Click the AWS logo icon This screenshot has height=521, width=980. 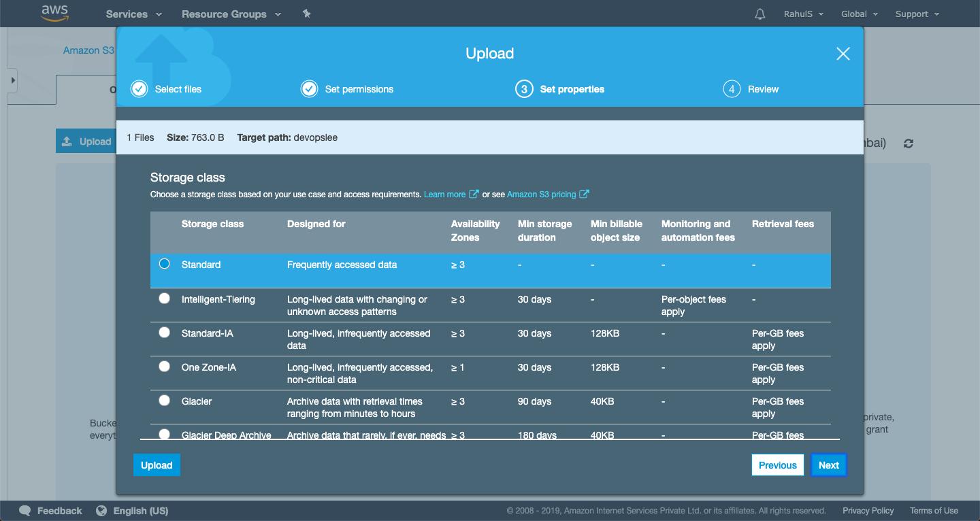pyautogui.click(x=55, y=13)
